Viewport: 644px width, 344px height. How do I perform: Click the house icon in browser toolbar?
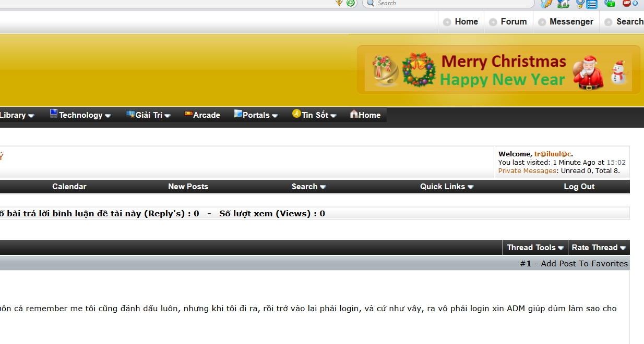click(563, 4)
